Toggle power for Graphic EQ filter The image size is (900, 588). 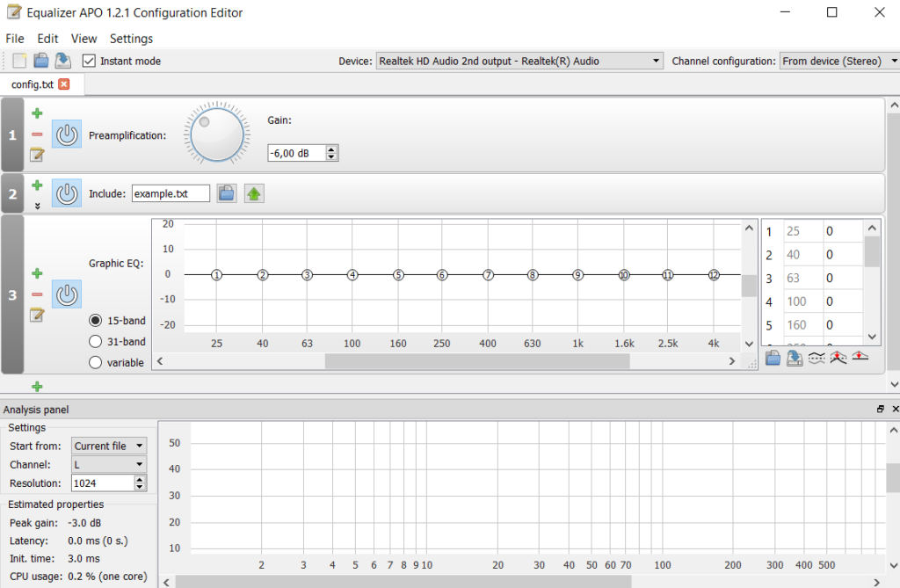click(67, 294)
